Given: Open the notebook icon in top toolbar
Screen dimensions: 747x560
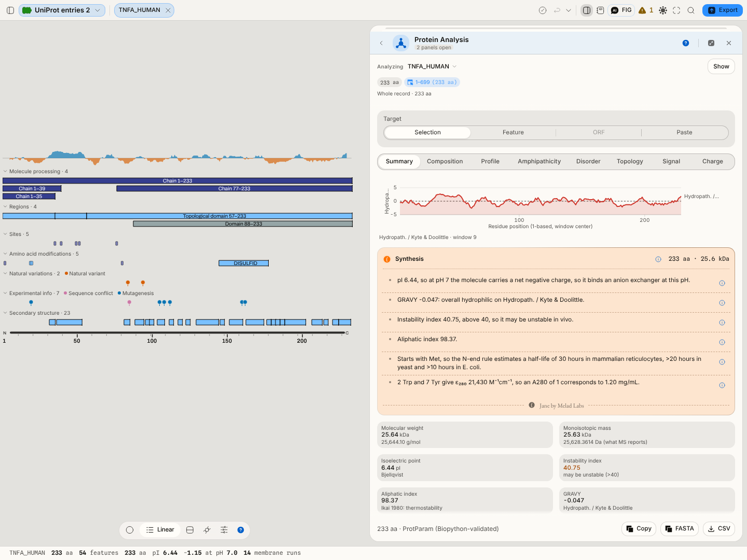Looking at the screenshot, I should click(600, 10).
